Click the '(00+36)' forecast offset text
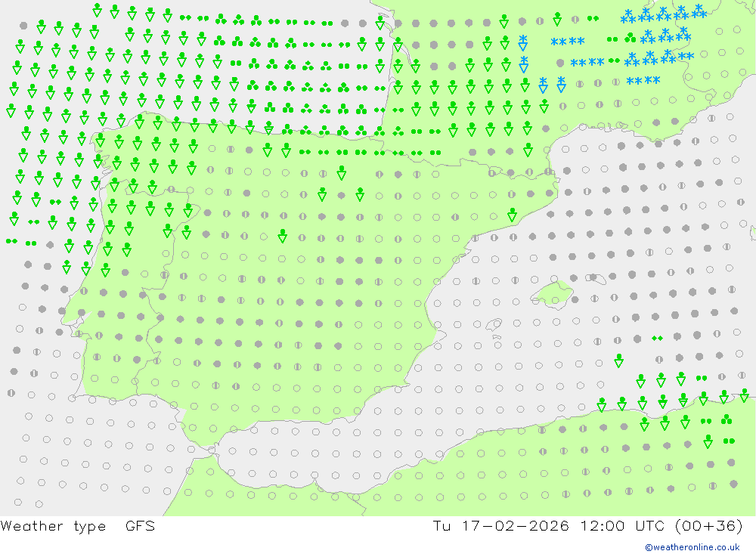The height and width of the screenshot is (554, 756). pyautogui.click(x=709, y=525)
